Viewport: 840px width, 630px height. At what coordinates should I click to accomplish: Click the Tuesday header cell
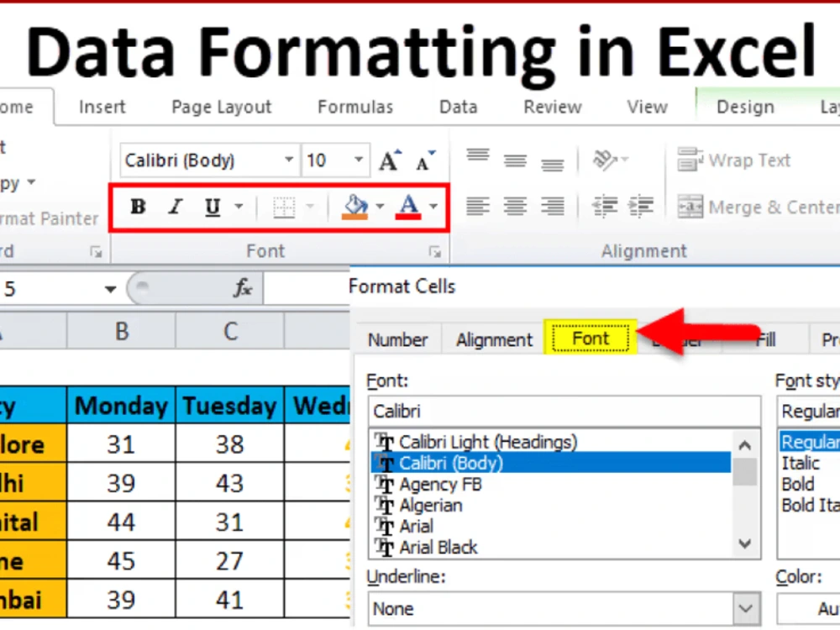coord(230,406)
